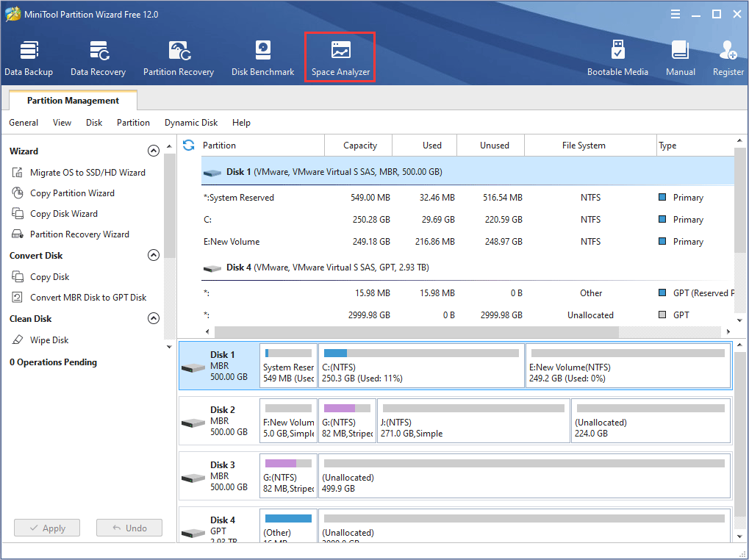749x560 pixels.
Task: Click Partition Recovery Wizard icon
Action: (18, 234)
